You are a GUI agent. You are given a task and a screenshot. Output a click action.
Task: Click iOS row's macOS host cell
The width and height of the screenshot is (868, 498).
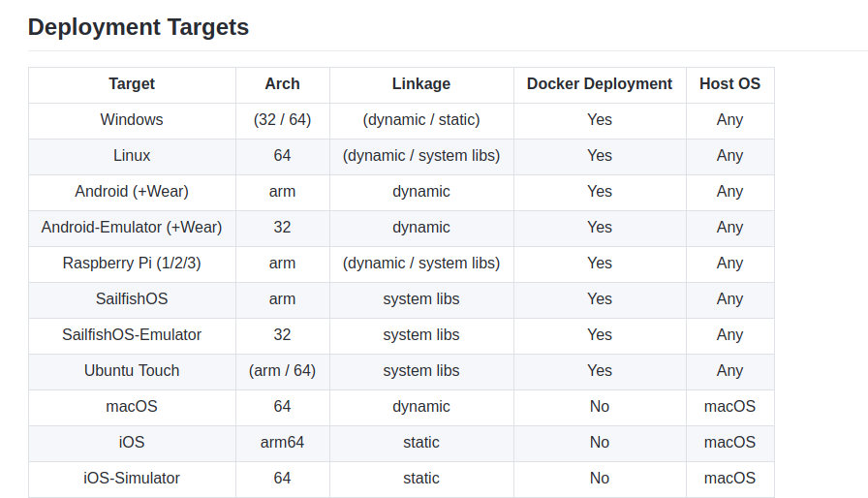[729, 443]
